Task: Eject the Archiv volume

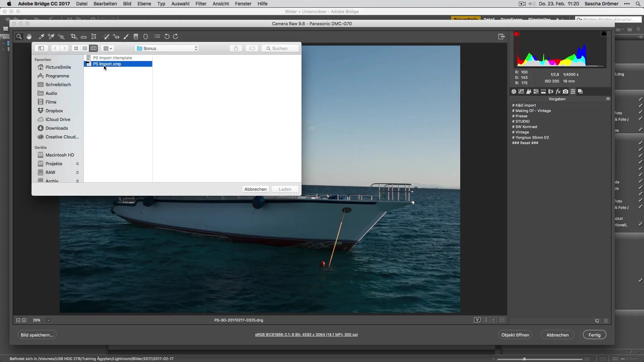Action: click(x=77, y=181)
